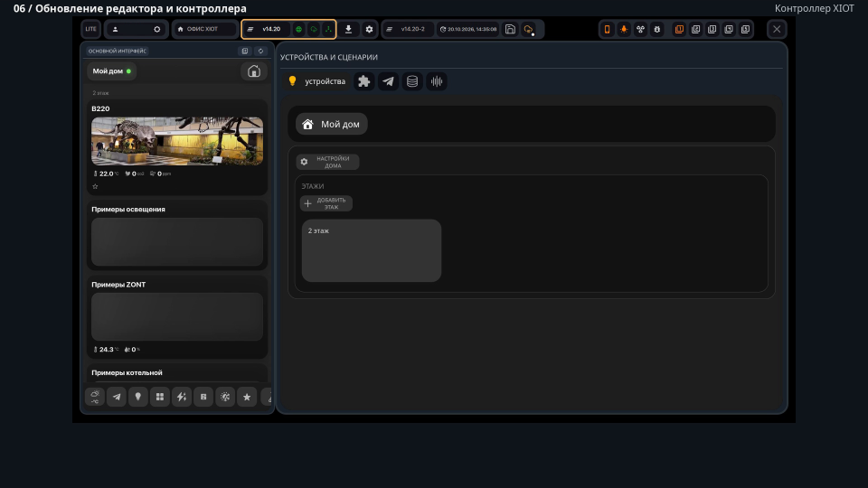
Task: Click the orange cloud upload icon
Action: (x=529, y=30)
